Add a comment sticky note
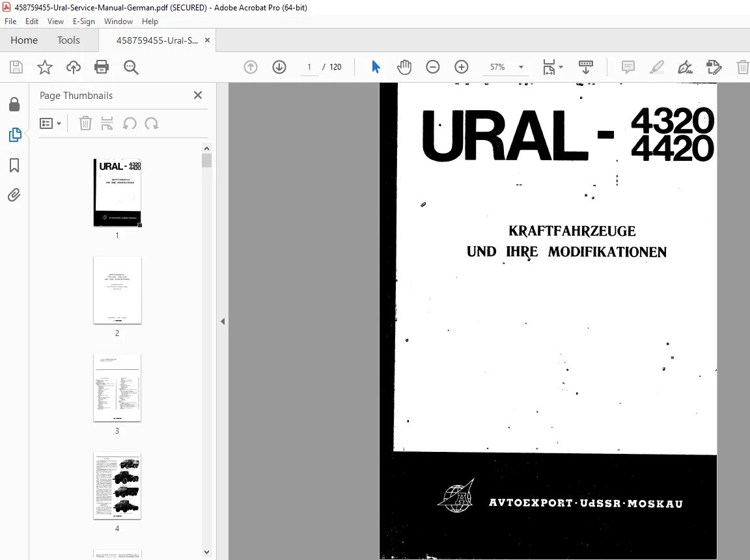 (x=628, y=67)
